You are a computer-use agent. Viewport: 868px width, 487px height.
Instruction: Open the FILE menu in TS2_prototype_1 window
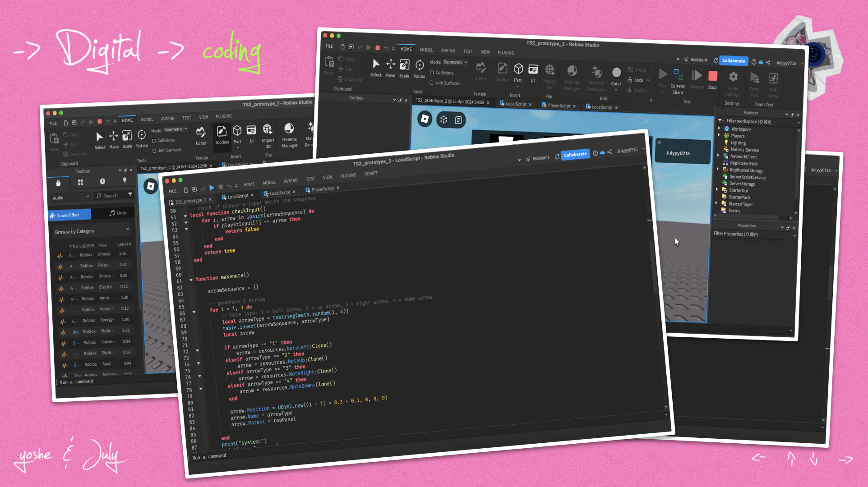tap(53, 123)
